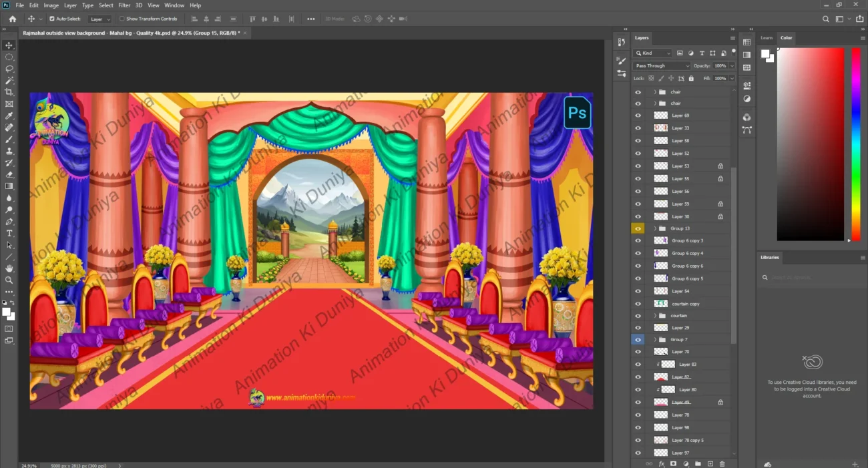Select the courtain copy layer
Viewport: 868px width, 468px height.
pyautogui.click(x=685, y=304)
